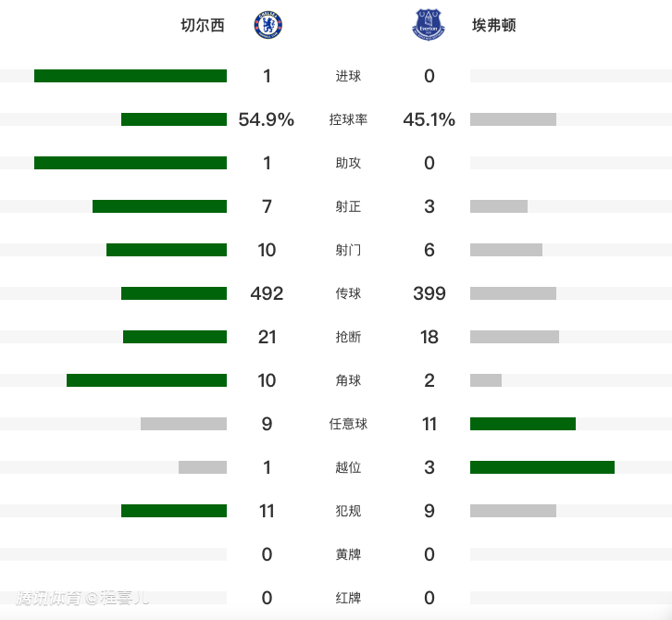Click the 红牌 stat label
672x620 pixels.
tap(348, 598)
